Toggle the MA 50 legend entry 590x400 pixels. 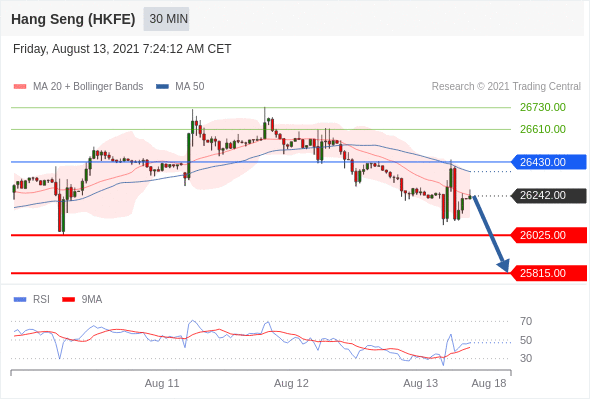[180, 87]
